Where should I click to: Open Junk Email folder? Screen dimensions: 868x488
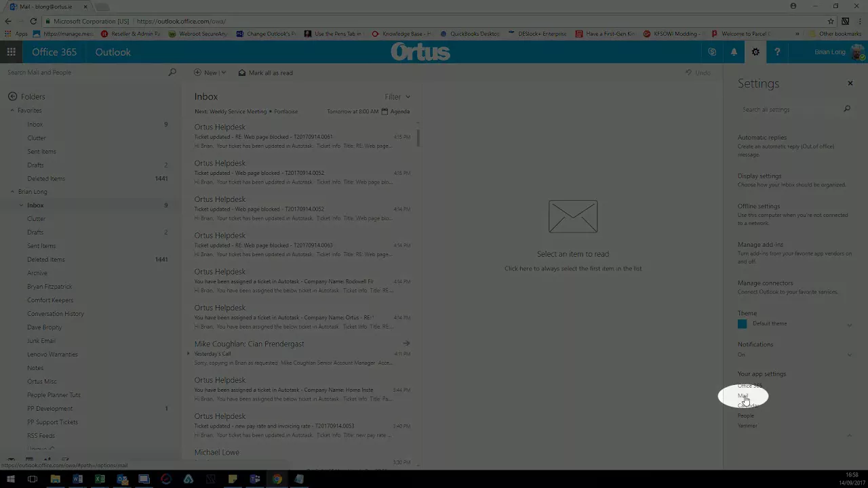pyautogui.click(x=41, y=341)
